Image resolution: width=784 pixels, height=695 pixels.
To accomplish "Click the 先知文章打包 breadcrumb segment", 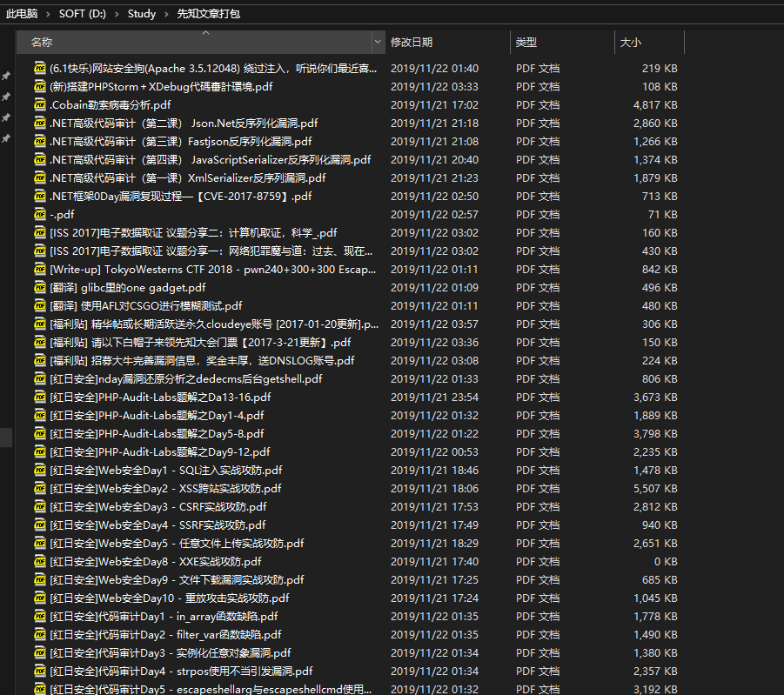I will point(209,14).
